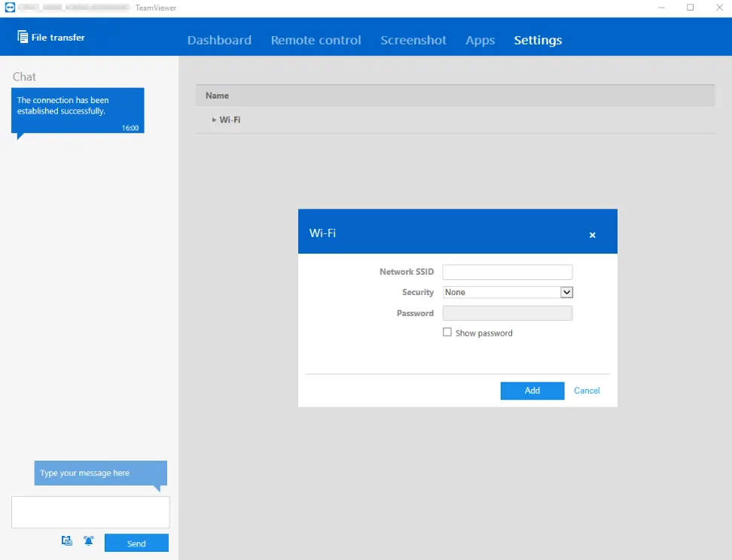Select the Security combo box showing None
Image resolution: width=732 pixels, height=560 pixels.
[508, 292]
